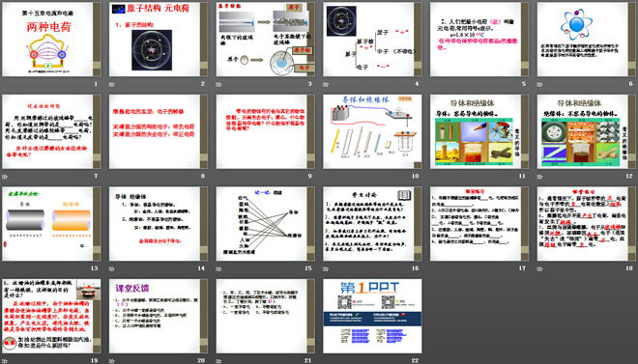Select slide 11 about conductors (导体)
The width and height of the screenshot is (638, 364).
(x=479, y=131)
